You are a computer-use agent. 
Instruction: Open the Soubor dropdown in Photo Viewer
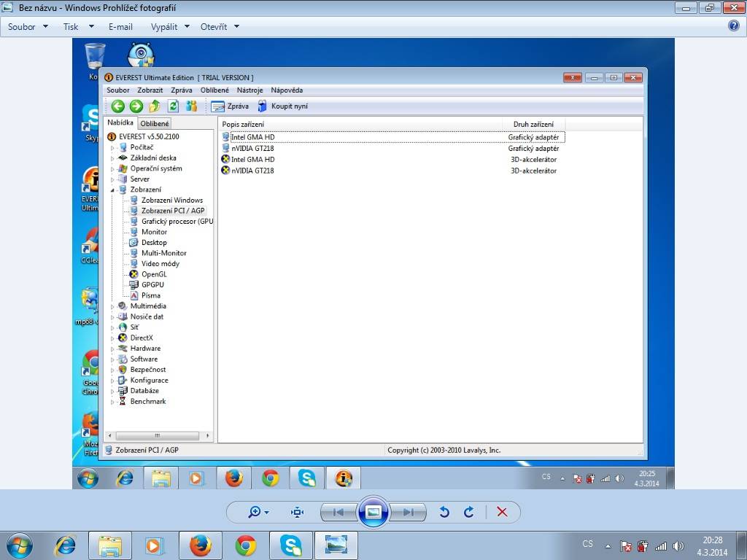28,27
